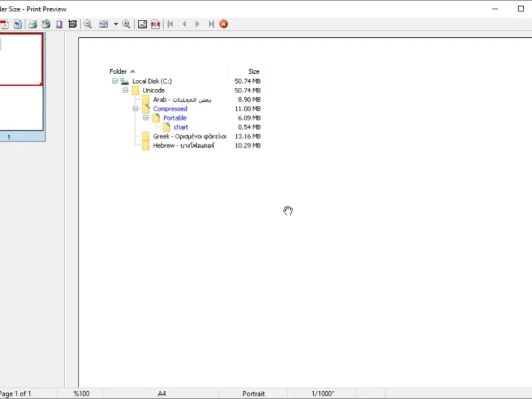532x399 pixels.
Task: Click the Portrait orientation status
Action: [253, 394]
